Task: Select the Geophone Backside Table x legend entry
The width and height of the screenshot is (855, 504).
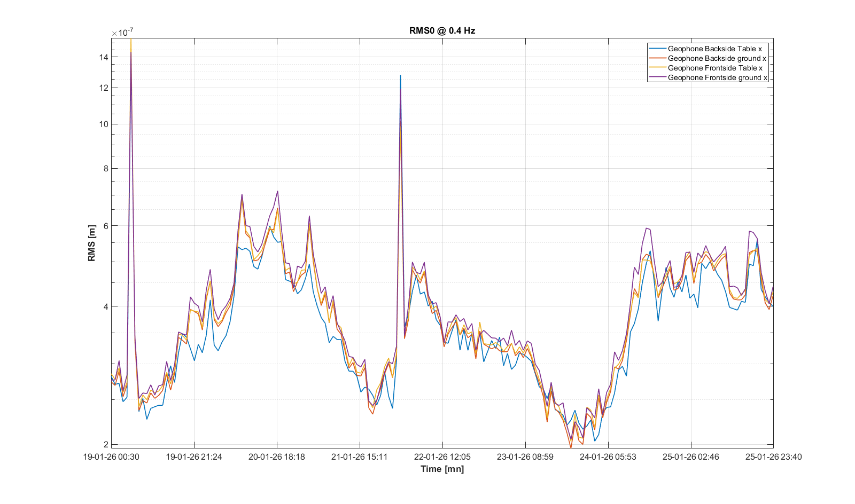Action: click(x=714, y=49)
